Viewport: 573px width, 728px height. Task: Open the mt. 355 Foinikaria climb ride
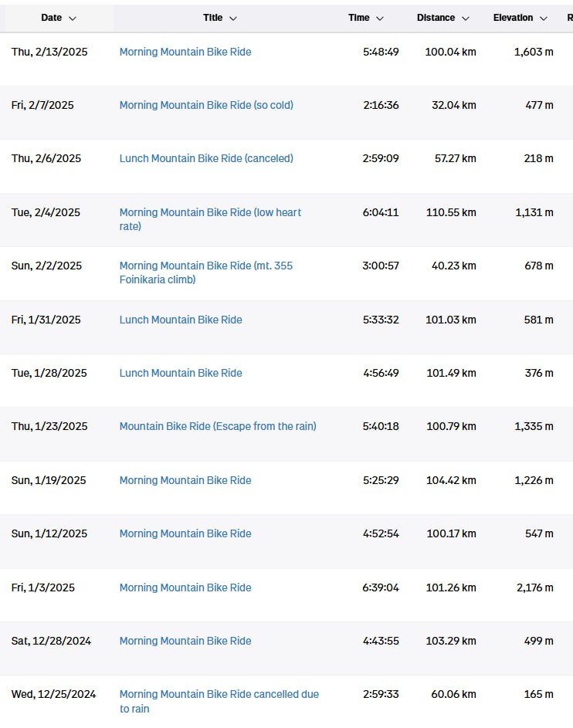(x=206, y=273)
